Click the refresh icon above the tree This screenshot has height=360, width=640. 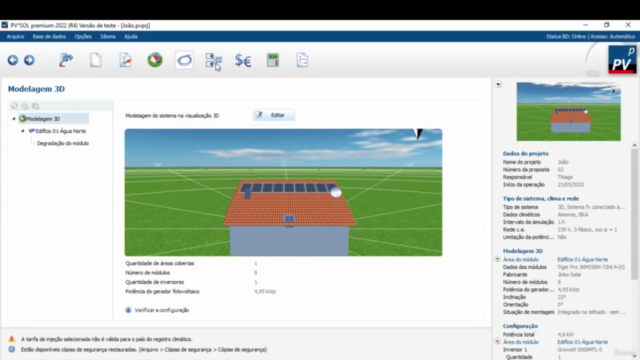pyautogui.click(x=14, y=106)
